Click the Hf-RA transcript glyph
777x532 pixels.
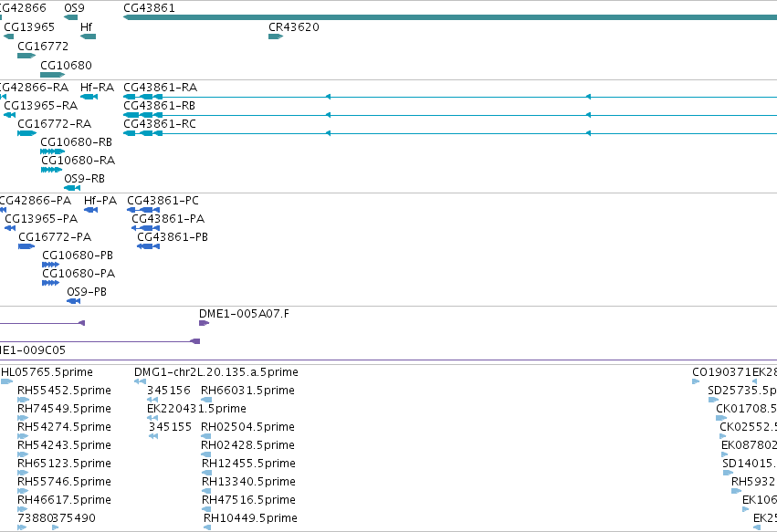point(89,97)
